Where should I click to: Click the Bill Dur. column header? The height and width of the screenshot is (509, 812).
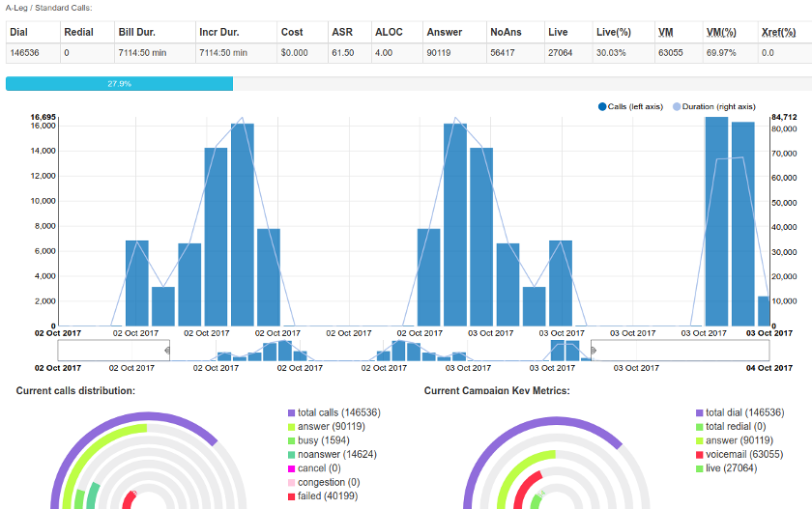(x=155, y=32)
